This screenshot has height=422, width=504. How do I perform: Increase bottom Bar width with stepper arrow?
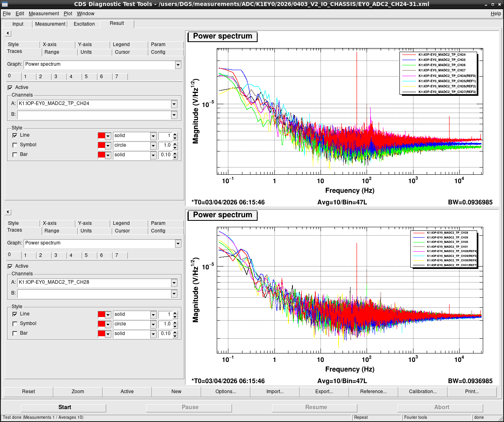(175, 332)
